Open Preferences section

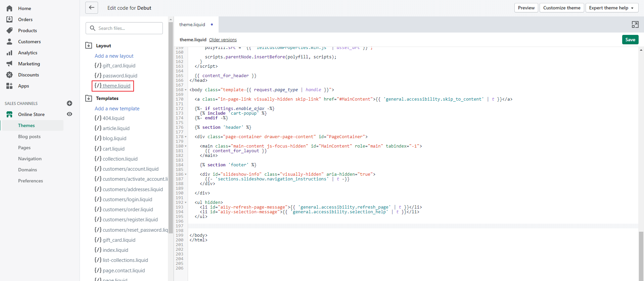click(31, 181)
